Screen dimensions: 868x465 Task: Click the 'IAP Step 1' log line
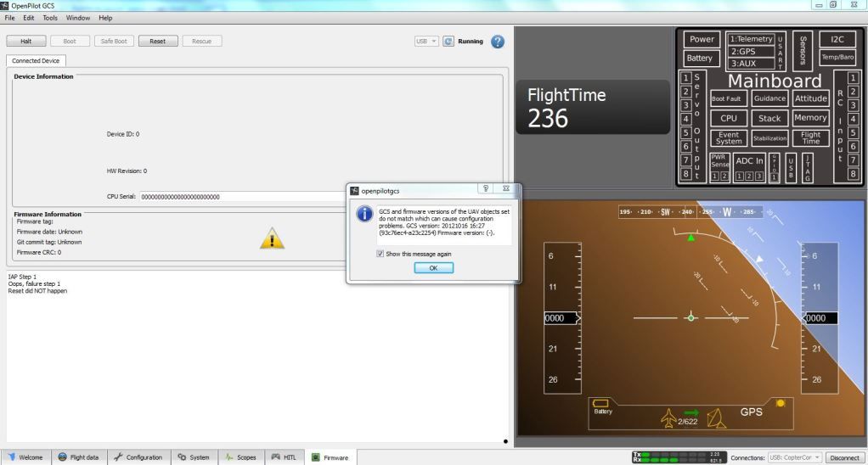22,277
